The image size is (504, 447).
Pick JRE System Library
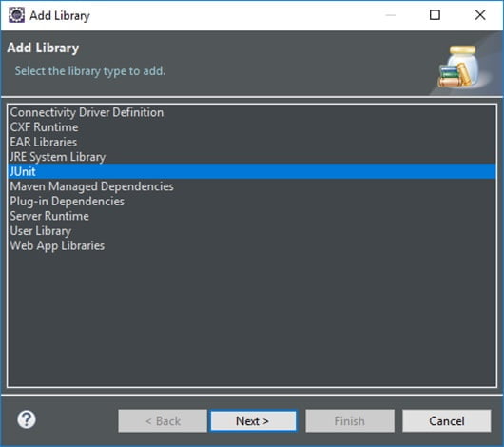[x=252, y=157]
